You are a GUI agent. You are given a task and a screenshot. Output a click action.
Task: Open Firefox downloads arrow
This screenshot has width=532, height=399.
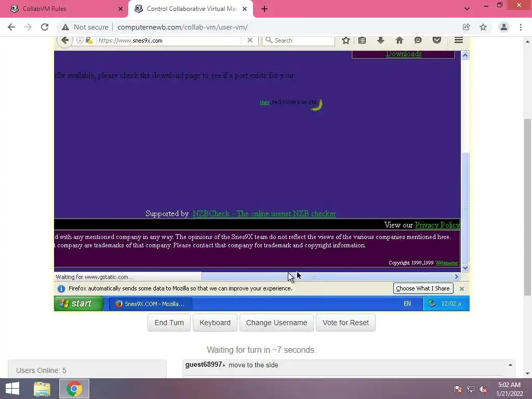pyautogui.click(x=381, y=41)
